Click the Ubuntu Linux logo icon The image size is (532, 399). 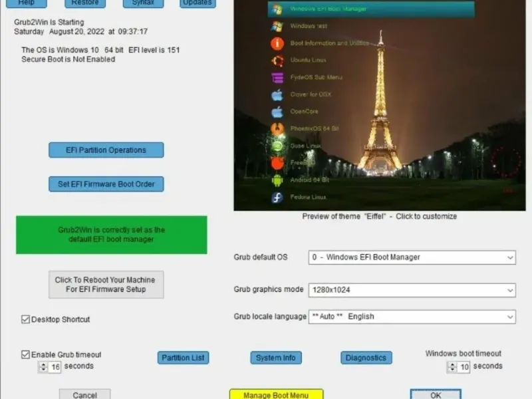point(277,61)
